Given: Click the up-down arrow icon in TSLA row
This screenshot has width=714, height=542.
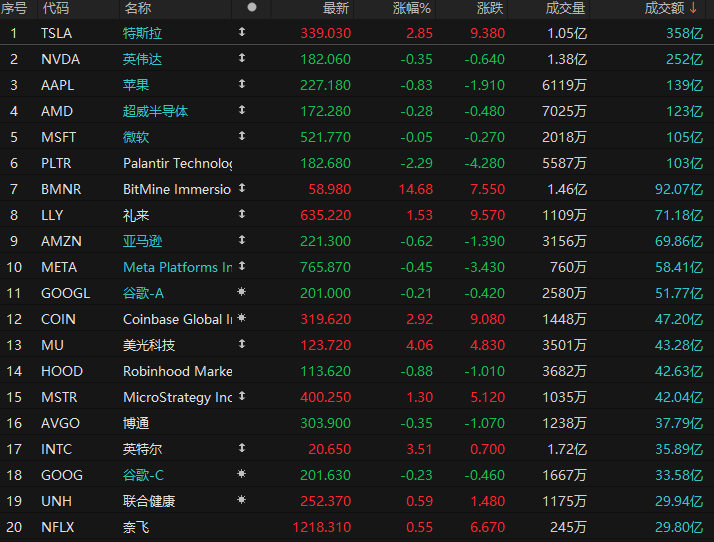Looking at the screenshot, I should 242,32.
